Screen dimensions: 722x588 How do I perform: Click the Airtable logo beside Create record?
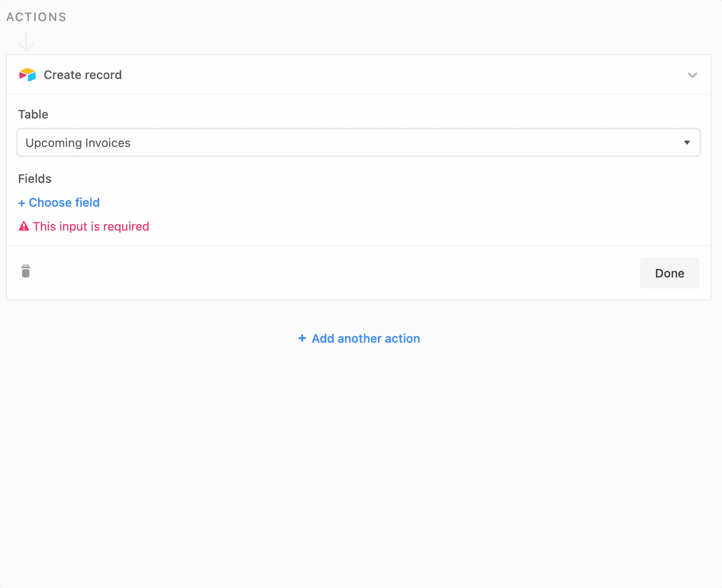coord(27,75)
